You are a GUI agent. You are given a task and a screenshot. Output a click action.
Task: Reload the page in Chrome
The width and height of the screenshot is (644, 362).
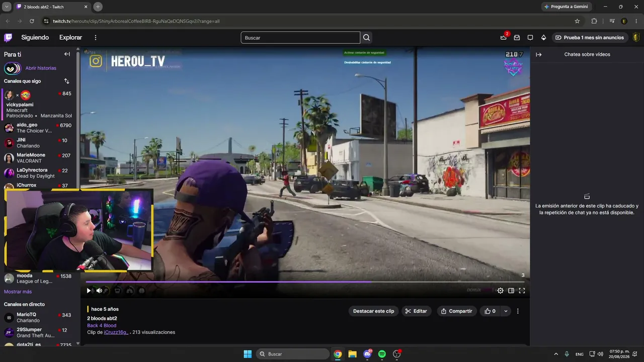tap(32, 21)
